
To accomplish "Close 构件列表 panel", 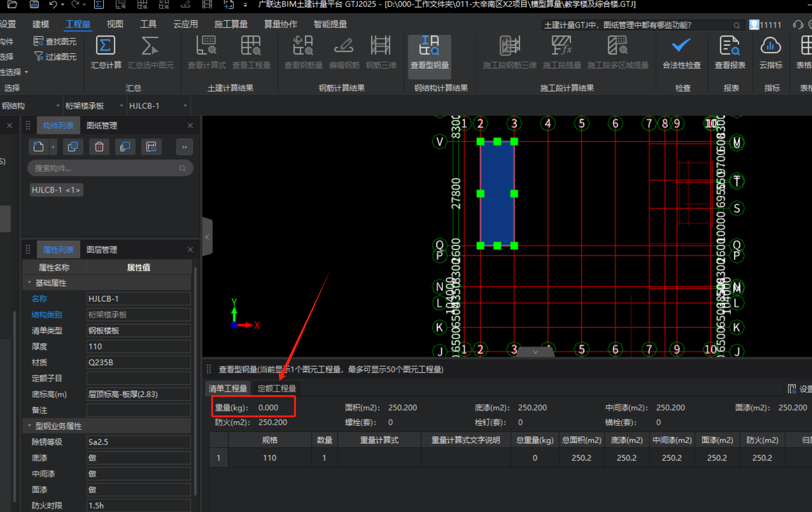I will [190, 125].
